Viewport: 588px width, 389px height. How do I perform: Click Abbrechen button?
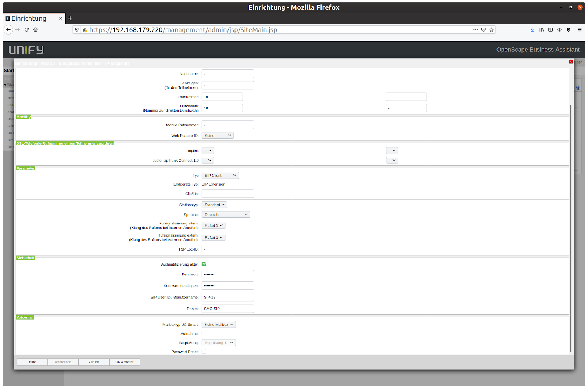click(x=63, y=362)
